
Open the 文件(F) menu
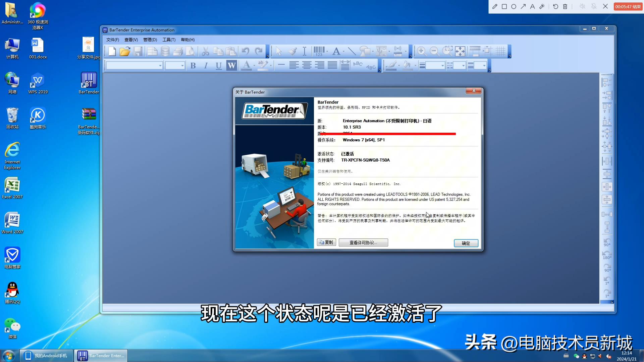113,40
